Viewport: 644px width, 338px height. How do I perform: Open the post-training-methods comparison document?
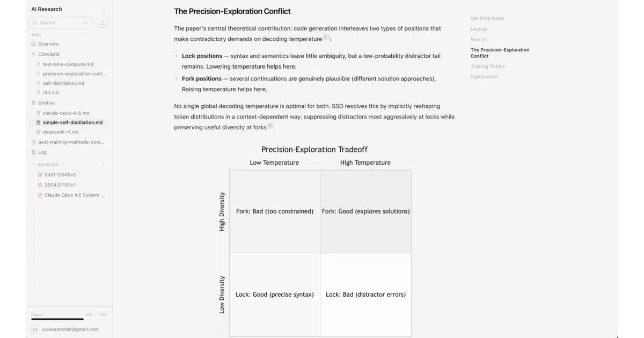pyautogui.click(x=71, y=142)
